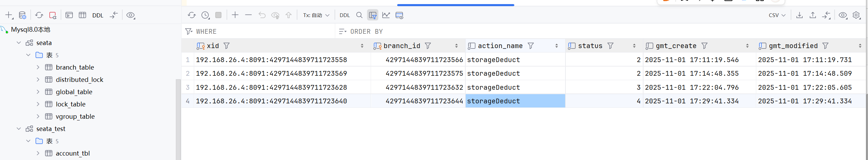The image size is (868, 160).
Task: Select cell 2025-11-01 17:11:19.546
Action: 699,60
